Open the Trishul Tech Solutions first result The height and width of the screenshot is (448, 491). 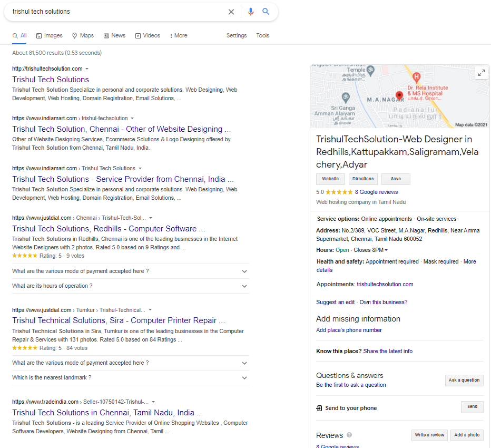(51, 80)
